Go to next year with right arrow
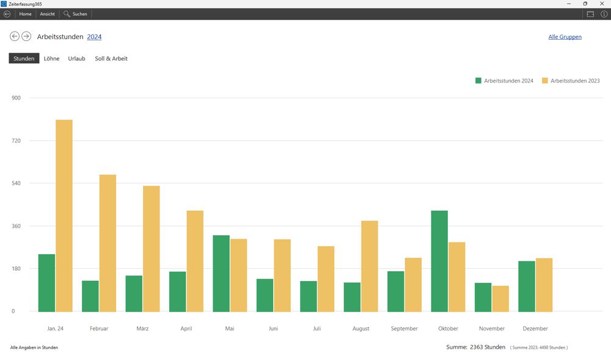This screenshot has width=611, height=364. pos(26,37)
